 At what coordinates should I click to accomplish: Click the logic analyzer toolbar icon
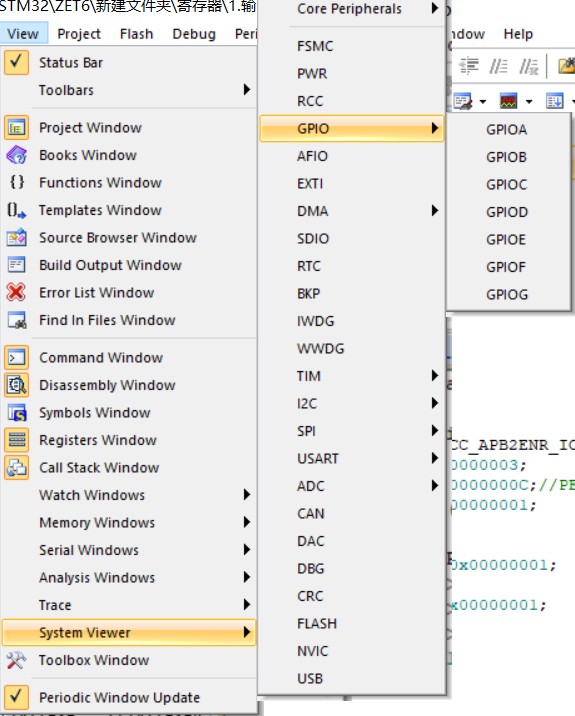[x=508, y=100]
